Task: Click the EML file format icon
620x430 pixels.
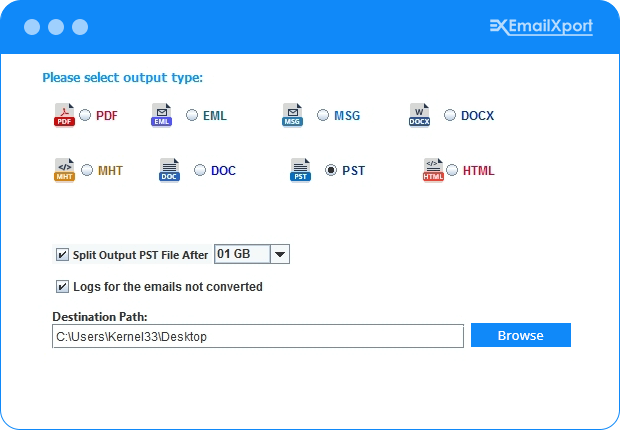Action: [x=162, y=115]
